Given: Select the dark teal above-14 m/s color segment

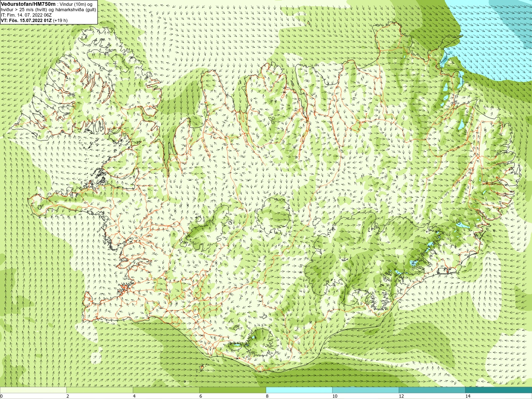Looking at the screenshot, I should click(x=499, y=390).
